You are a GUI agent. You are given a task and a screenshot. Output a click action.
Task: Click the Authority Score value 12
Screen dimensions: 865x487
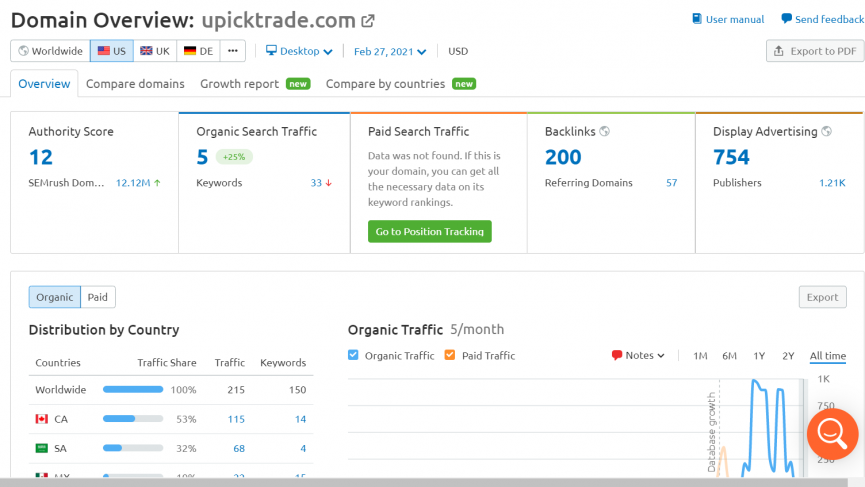tap(41, 158)
